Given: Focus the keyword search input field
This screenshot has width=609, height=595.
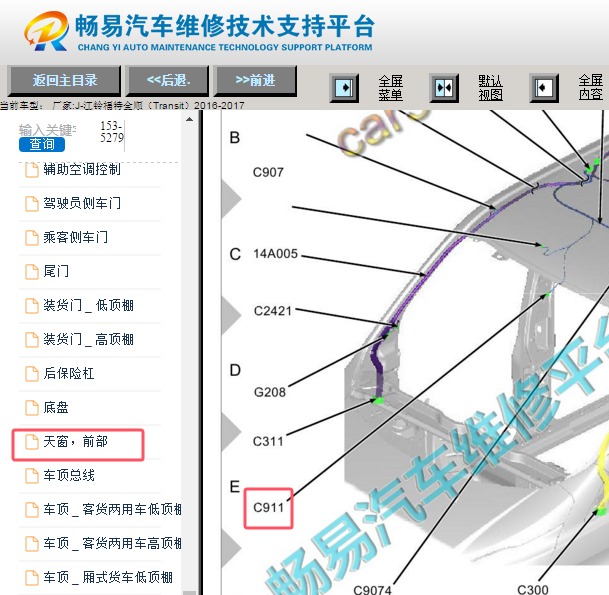Looking at the screenshot, I should click(x=47, y=130).
